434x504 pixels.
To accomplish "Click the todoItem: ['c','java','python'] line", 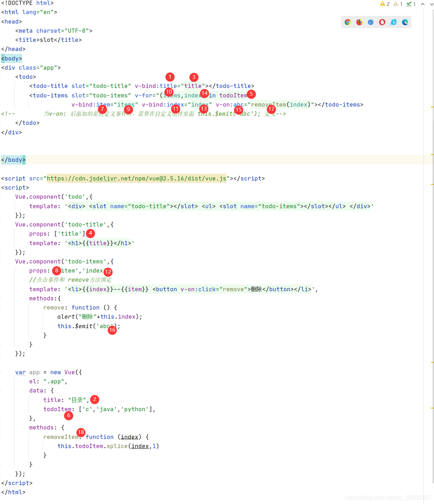I will (x=99, y=409).
